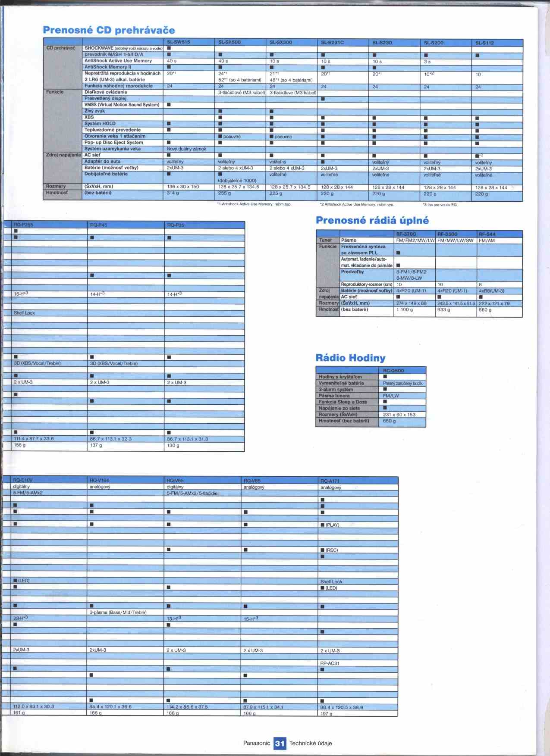Click "Diaľkové ovládanie" row label
550x756 pixels.
click(x=106, y=92)
